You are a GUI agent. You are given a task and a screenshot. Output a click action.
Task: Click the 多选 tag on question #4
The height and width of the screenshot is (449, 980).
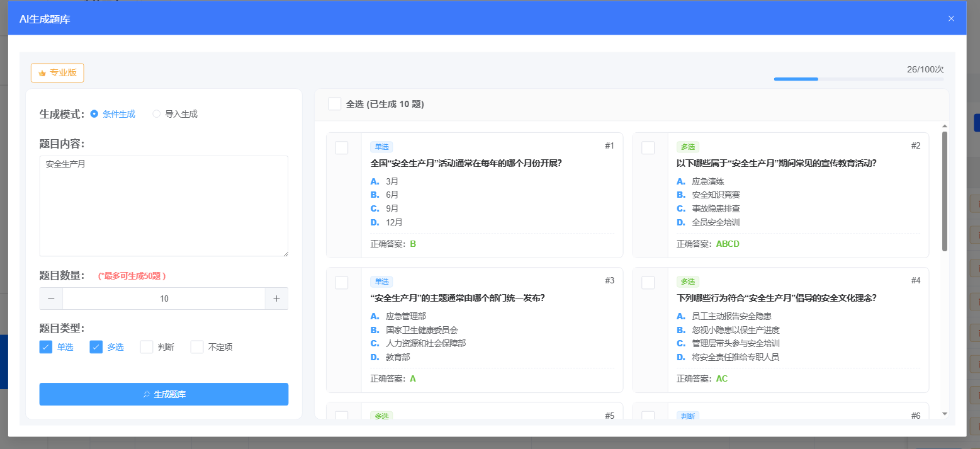pyautogui.click(x=688, y=281)
